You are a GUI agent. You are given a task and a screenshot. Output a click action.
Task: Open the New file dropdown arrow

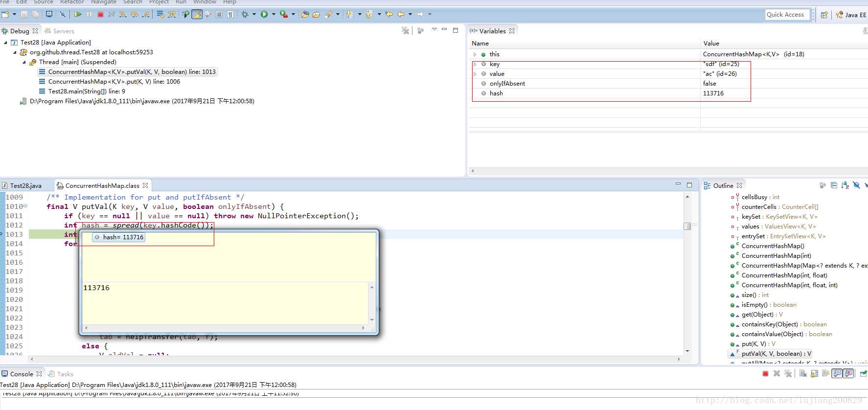coord(14,14)
